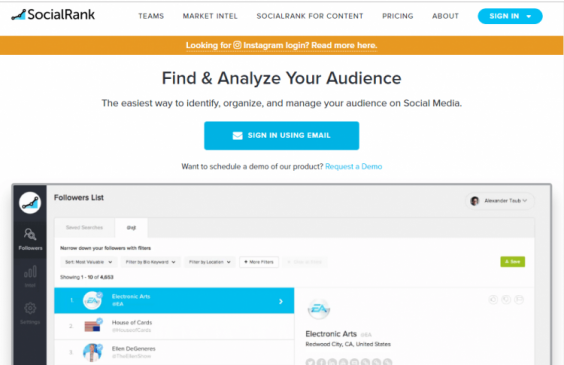Click EA logo in detail panel
The height and width of the screenshot is (365, 564).
[x=319, y=309]
